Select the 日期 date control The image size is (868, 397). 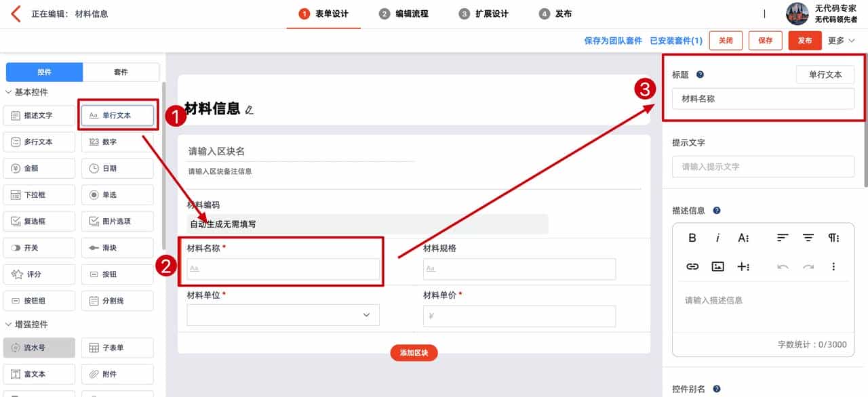117,168
